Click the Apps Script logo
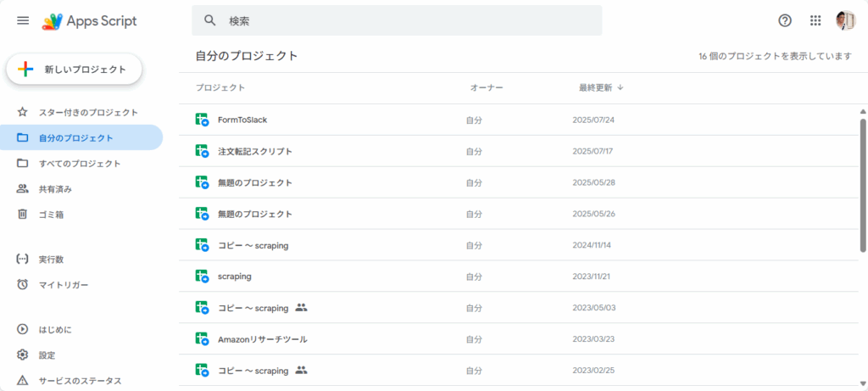This screenshot has width=868, height=391. [90, 21]
